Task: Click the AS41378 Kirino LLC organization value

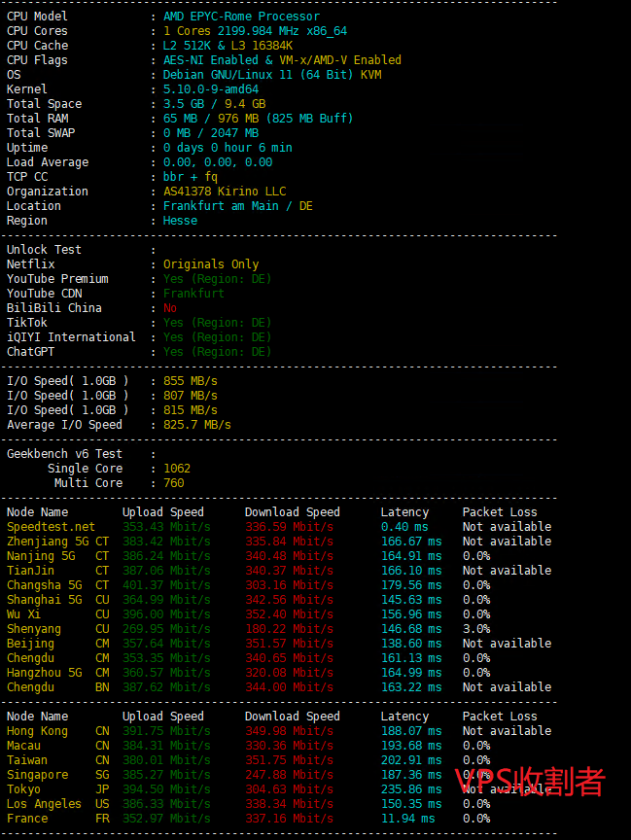Action: click(225, 192)
